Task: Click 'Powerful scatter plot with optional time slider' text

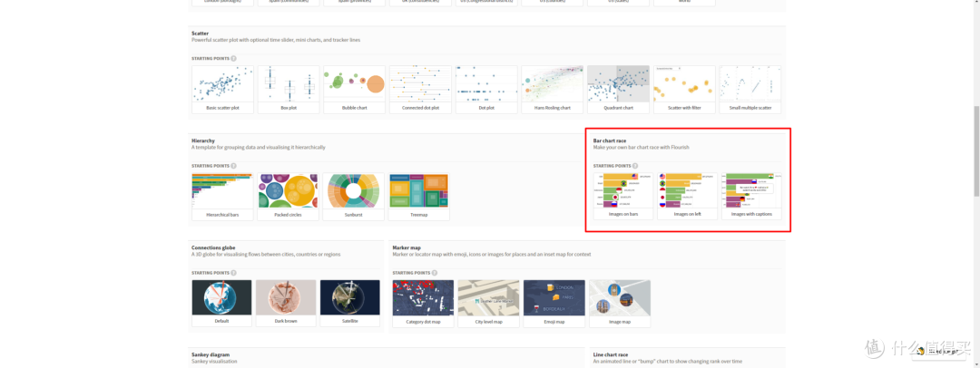Action: (276, 40)
